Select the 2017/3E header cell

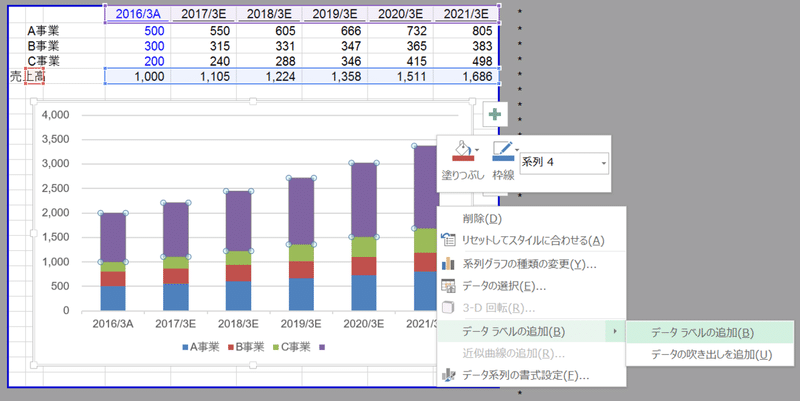(x=203, y=14)
